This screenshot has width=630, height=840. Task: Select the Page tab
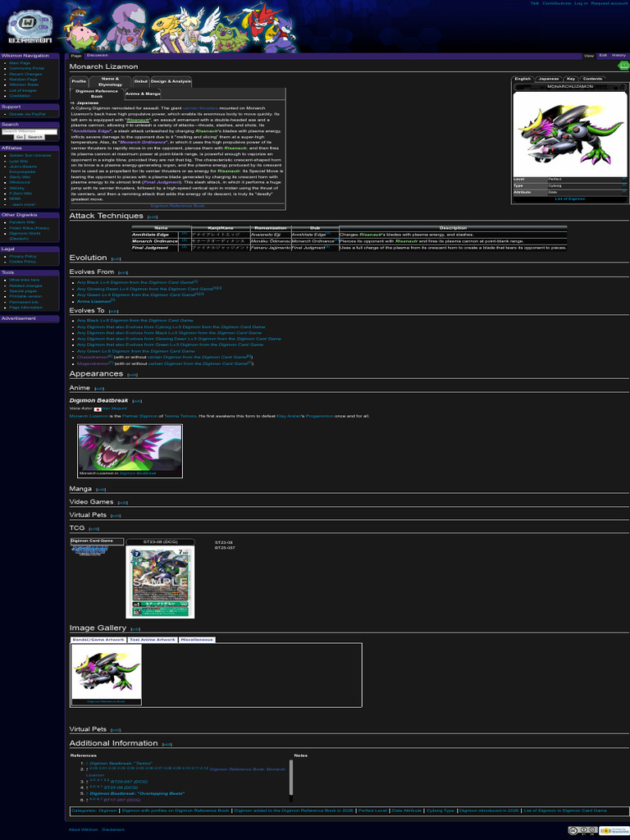(76, 56)
